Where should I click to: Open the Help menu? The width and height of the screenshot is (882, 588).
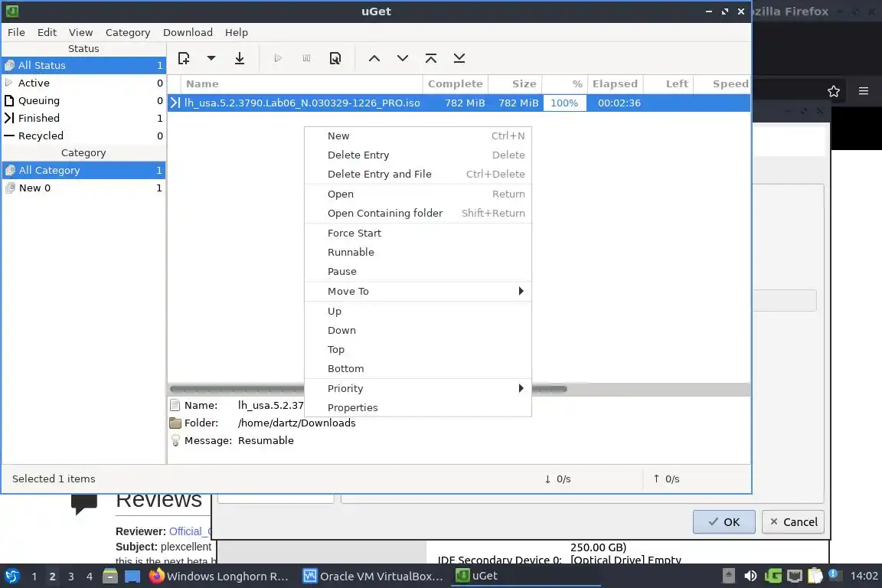[237, 32]
